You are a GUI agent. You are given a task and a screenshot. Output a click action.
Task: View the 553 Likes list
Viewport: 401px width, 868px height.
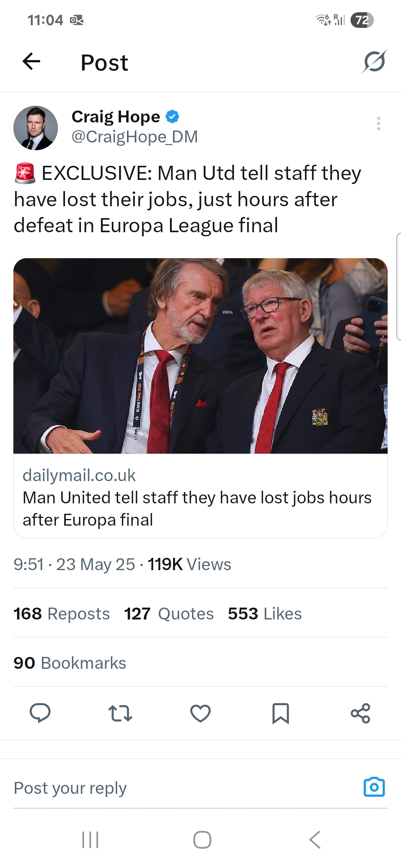pos(265,614)
